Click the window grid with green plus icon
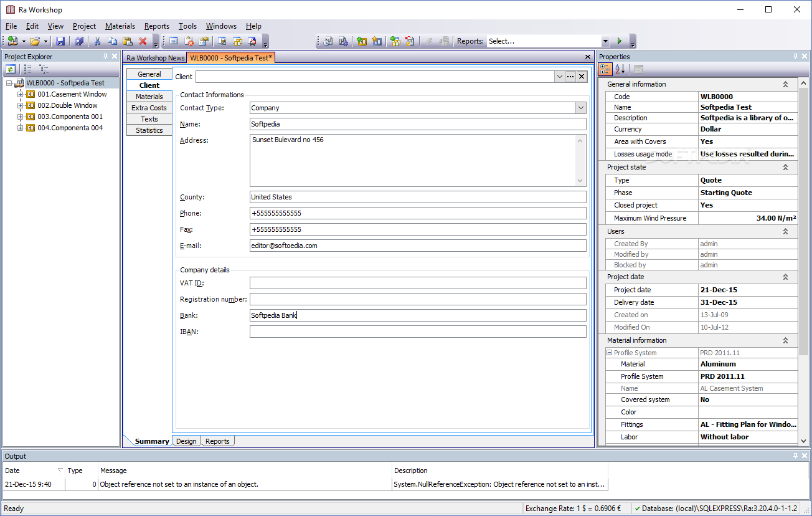Screen dimensions: 812x516 coord(395,41)
